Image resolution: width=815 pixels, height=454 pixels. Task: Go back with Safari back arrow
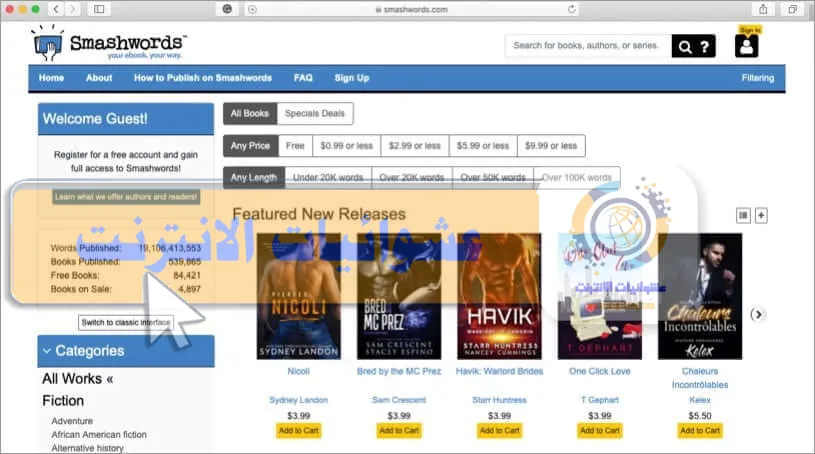pyautogui.click(x=56, y=9)
